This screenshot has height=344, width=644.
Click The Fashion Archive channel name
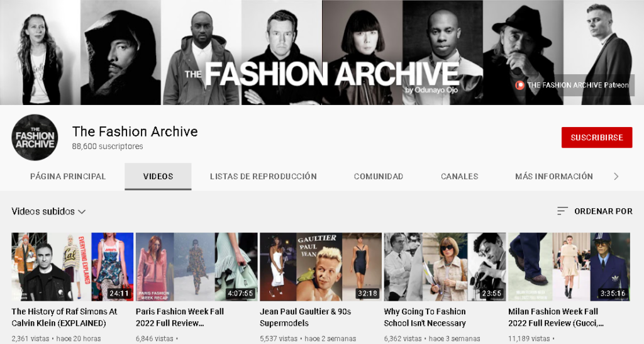coord(135,131)
